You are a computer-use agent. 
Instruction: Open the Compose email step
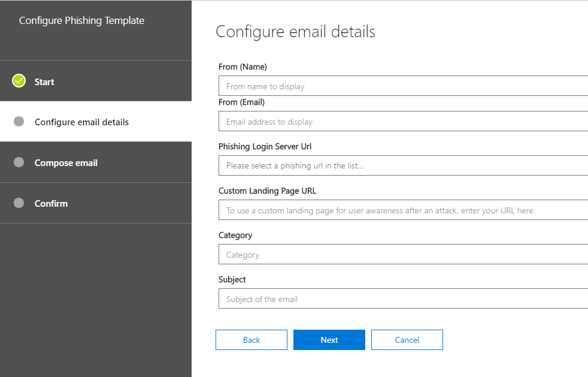pos(66,162)
